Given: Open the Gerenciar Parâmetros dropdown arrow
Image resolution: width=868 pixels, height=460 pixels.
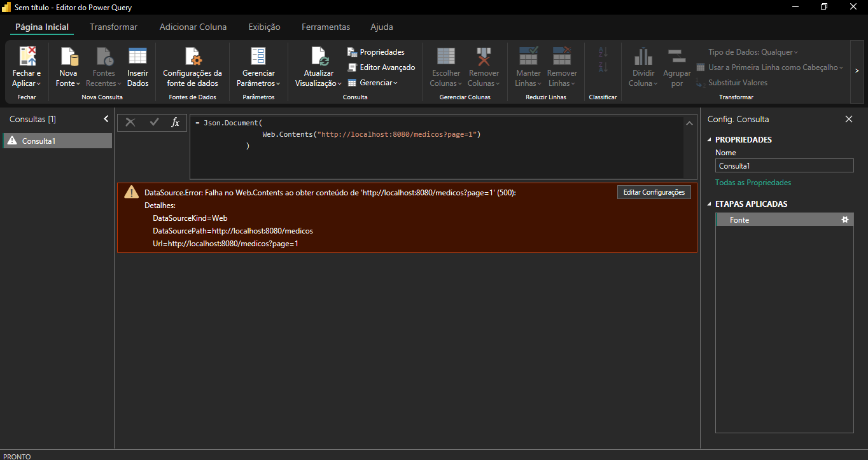Looking at the screenshot, I should 278,84.
